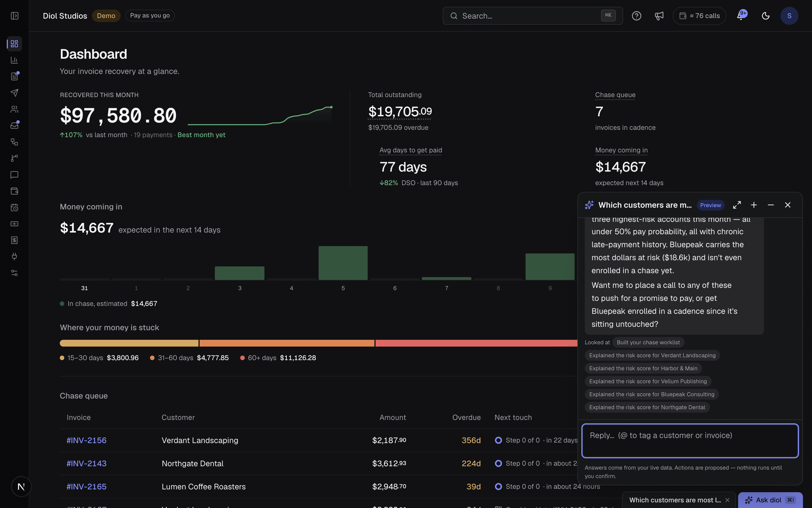Start a new chat with the plus icon
The width and height of the screenshot is (812, 508).
(754, 205)
